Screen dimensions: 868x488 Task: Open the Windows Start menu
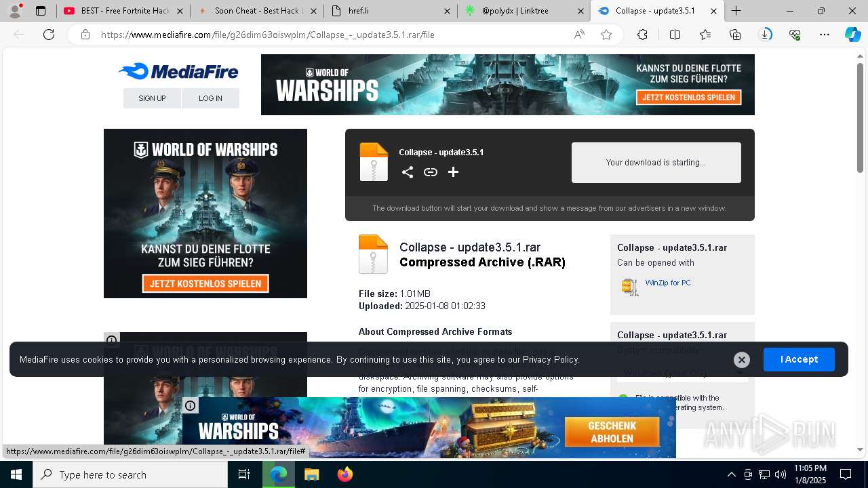click(16, 474)
